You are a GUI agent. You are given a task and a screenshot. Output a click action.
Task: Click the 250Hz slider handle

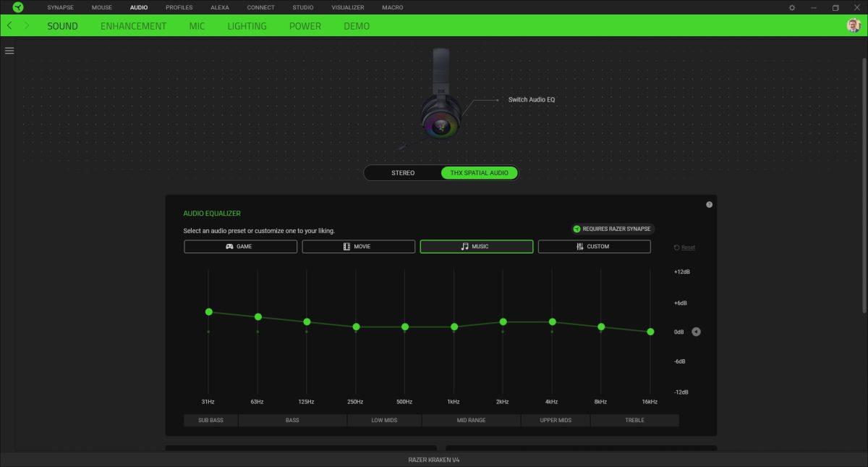tap(356, 327)
